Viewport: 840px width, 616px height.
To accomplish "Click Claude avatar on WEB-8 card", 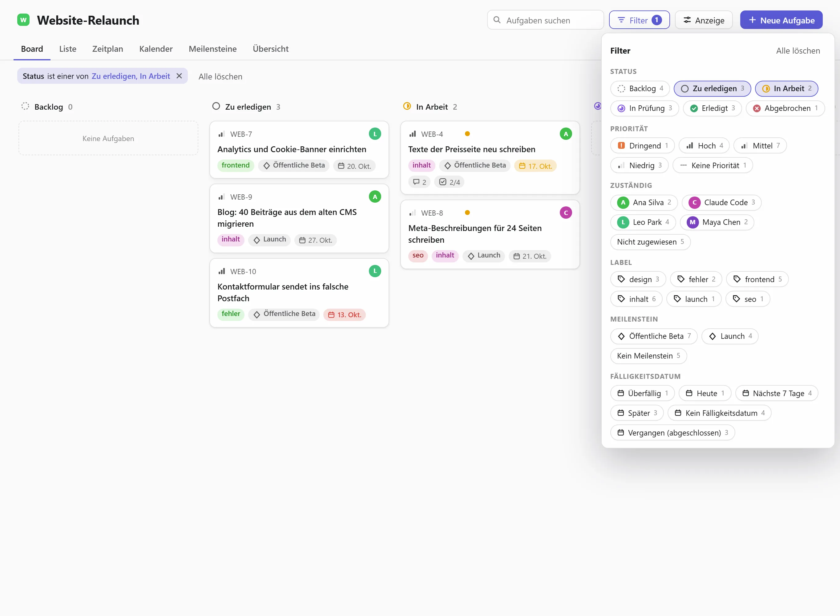I will [566, 213].
